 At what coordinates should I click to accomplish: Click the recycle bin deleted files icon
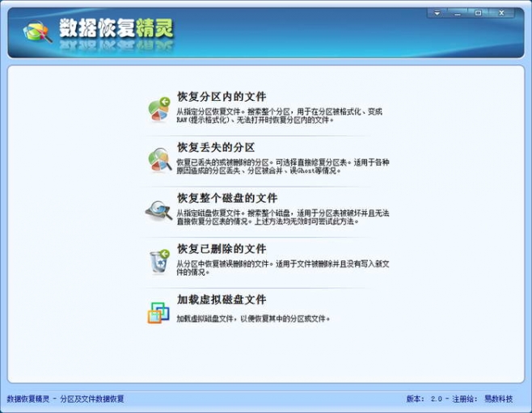click(158, 260)
